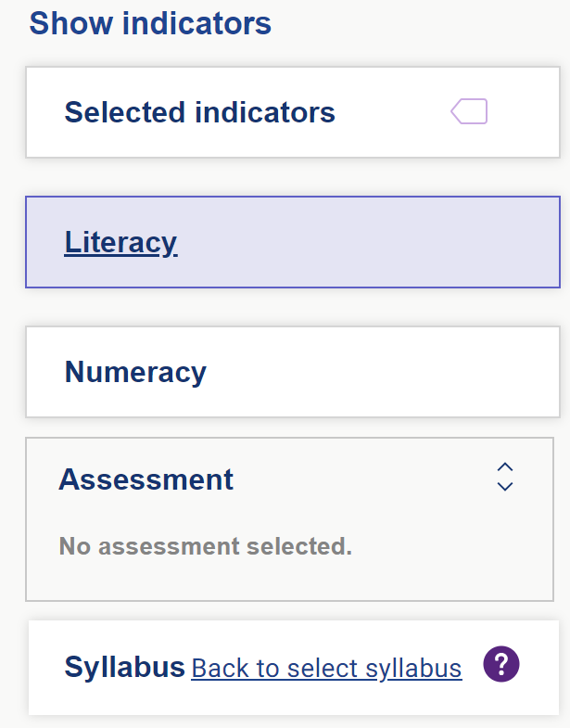Click the down chevron in Assessment box

pyautogui.click(x=505, y=487)
